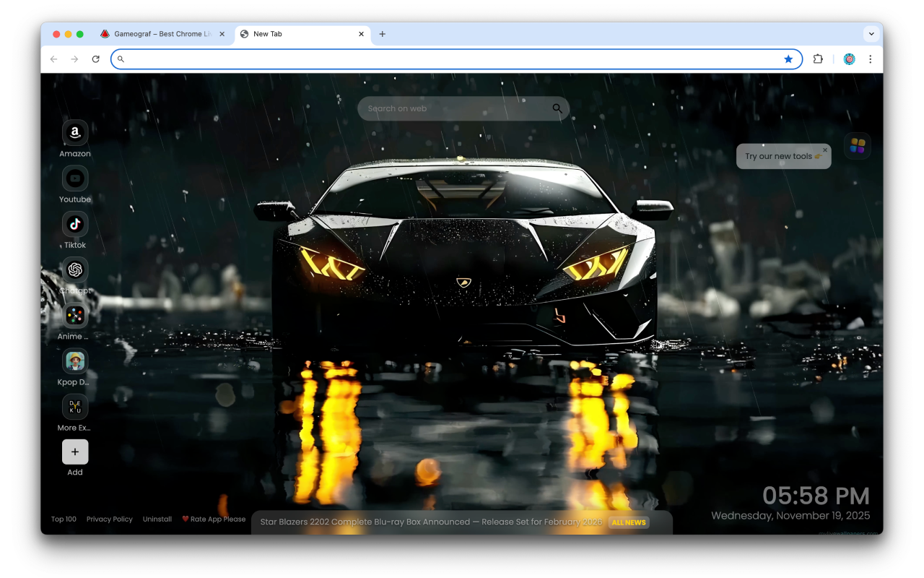This screenshot has width=924, height=578.
Task: Click the Uninstall link
Action: (157, 519)
